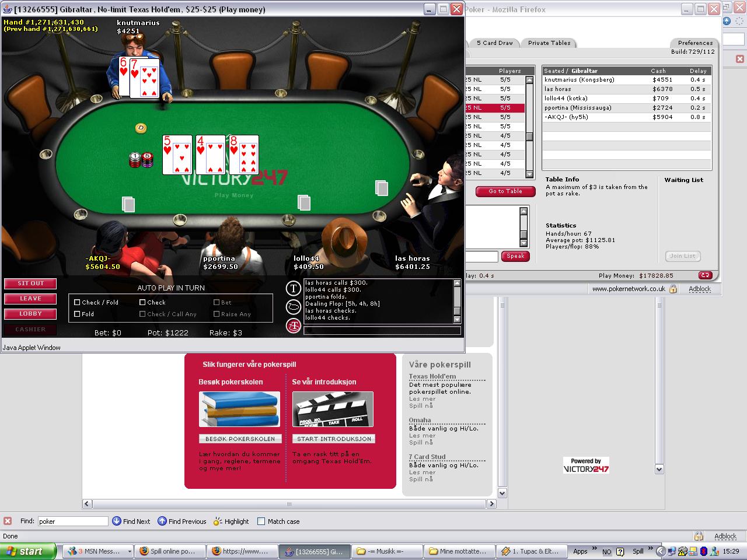Click the dealer button chip on table
This screenshot has width=747, height=560.
(x=141, y=128)
